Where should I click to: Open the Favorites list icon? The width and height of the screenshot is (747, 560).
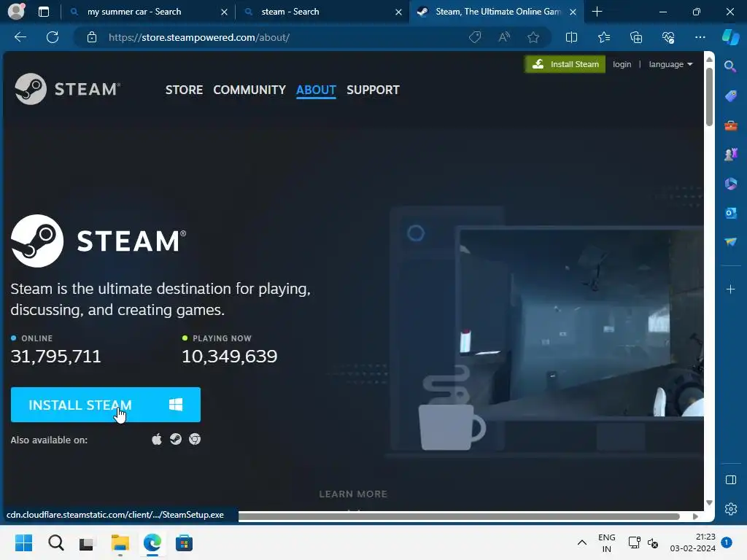(603, 37)
